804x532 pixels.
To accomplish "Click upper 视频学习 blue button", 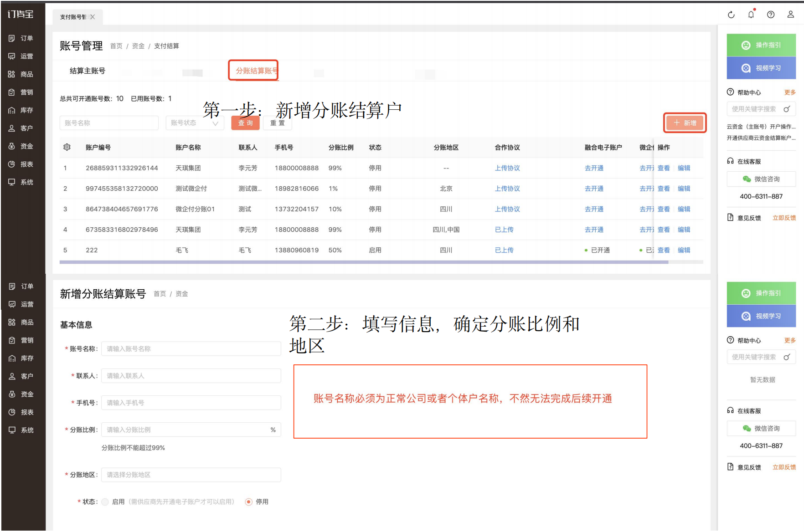I will click(x=761, y=68).
